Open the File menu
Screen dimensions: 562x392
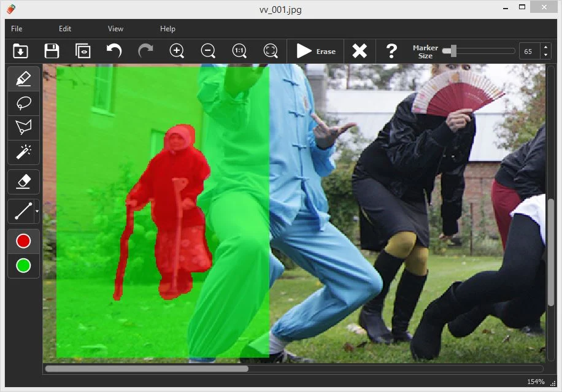(17, 29)
